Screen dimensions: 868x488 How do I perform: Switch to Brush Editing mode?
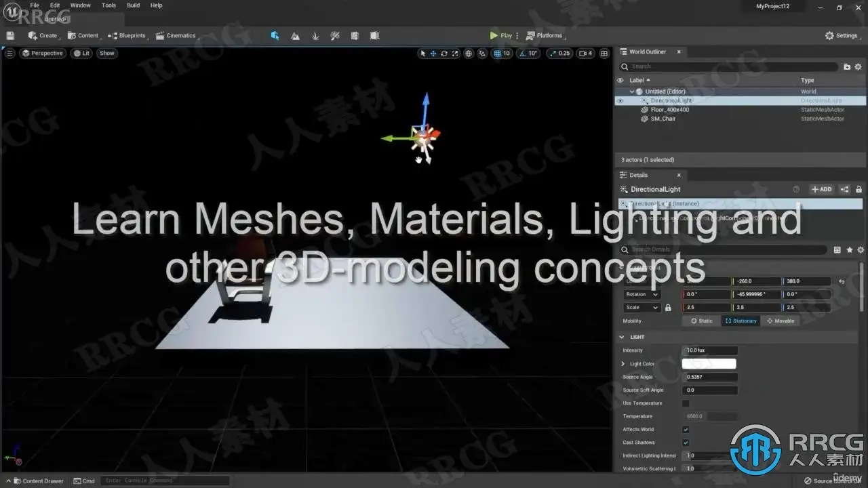tap(374, 35)
